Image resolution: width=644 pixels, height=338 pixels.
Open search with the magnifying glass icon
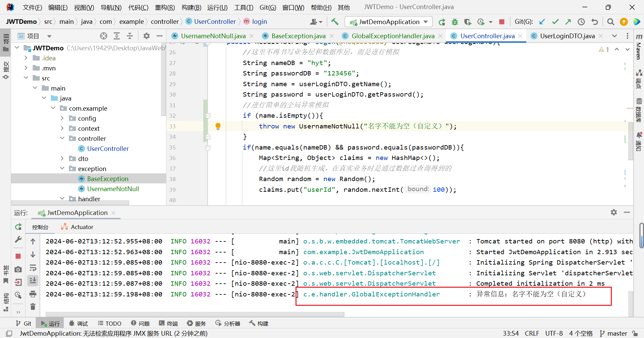610,21
